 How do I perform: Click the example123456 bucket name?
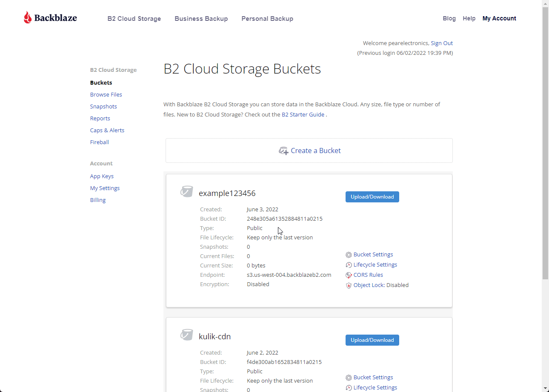pyautogui.click(x=227, y=193)
